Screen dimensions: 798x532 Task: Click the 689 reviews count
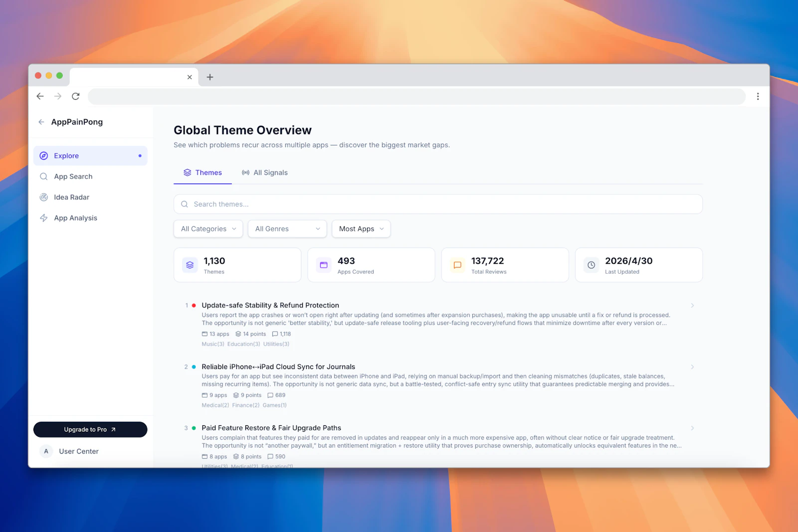click(280, 395)
